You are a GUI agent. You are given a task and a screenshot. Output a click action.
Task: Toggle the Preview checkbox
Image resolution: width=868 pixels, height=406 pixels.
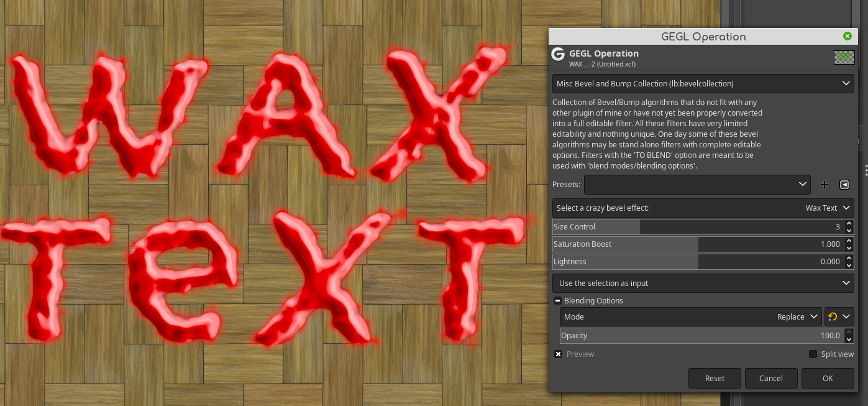pyautogui.click(x=559, y=354)
